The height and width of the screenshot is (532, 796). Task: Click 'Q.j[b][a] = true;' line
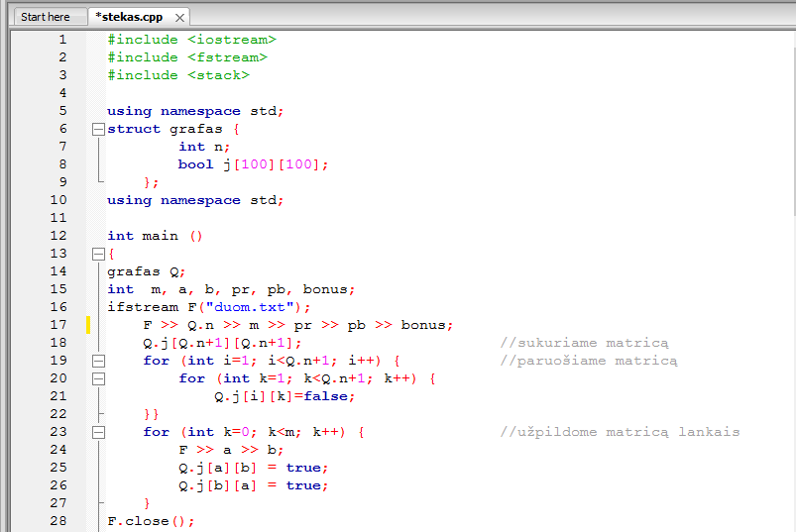tap(254, 485)
